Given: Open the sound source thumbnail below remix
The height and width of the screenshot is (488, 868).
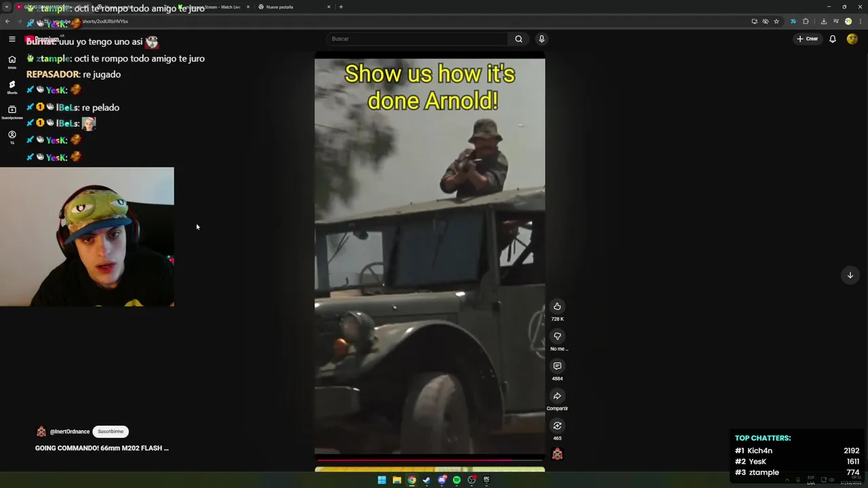Looking at the screenshot, I should point(557,455).
